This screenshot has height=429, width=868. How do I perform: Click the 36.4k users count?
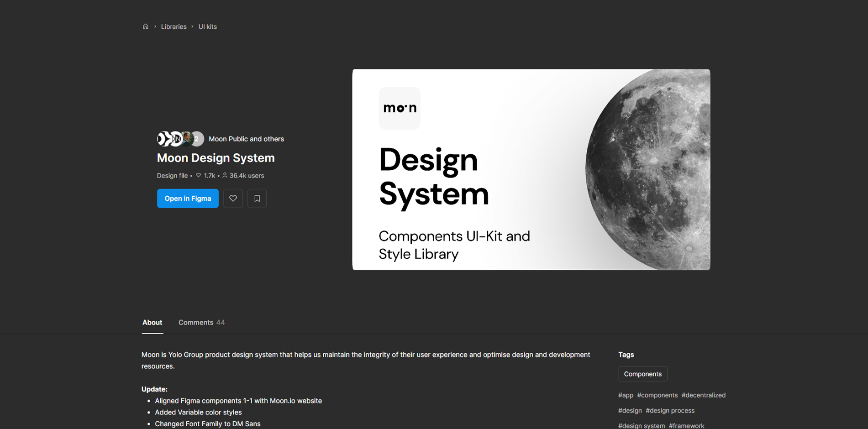243,175
